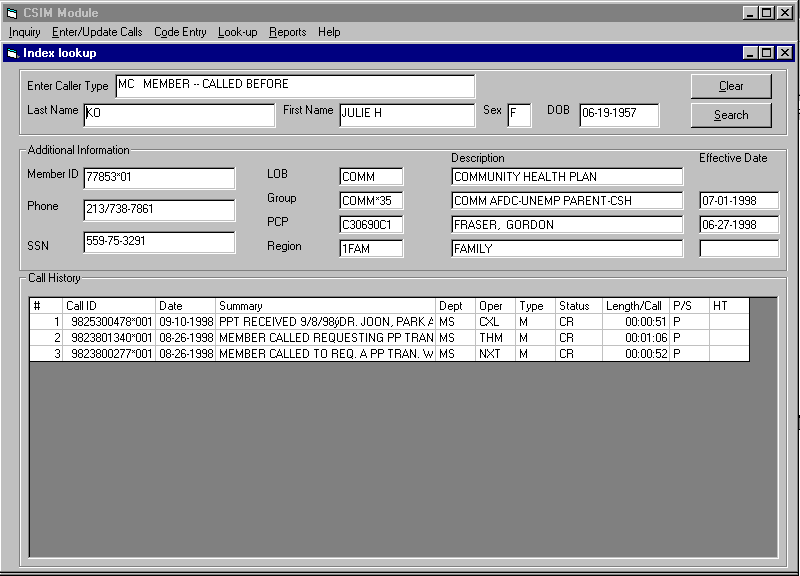Image resolution: width=800 pixels, height=576 pixels.
Task: Click the Region code field
Action: click(371, 248)
